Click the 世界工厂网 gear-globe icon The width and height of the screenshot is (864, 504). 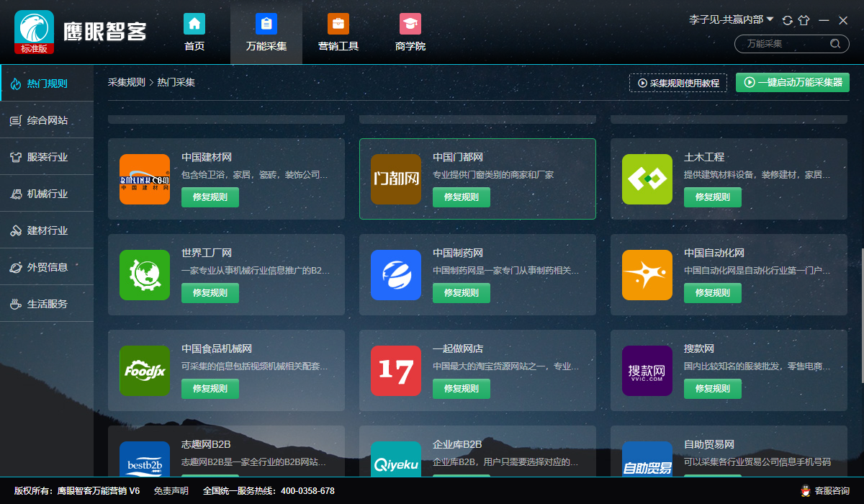point(145,274)
